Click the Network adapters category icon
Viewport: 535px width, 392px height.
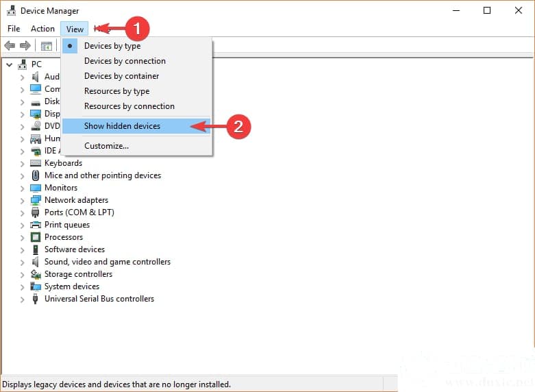point(36,200)
